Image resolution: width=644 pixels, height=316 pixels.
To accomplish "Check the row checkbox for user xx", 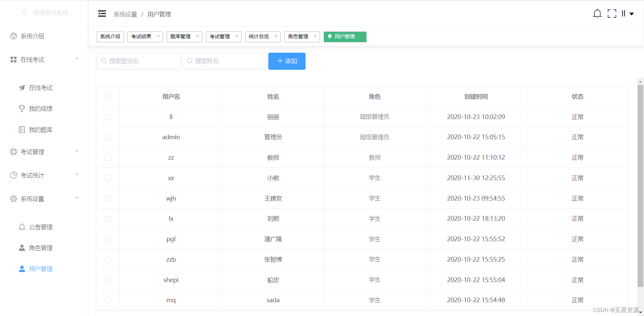I will (108, 178).
